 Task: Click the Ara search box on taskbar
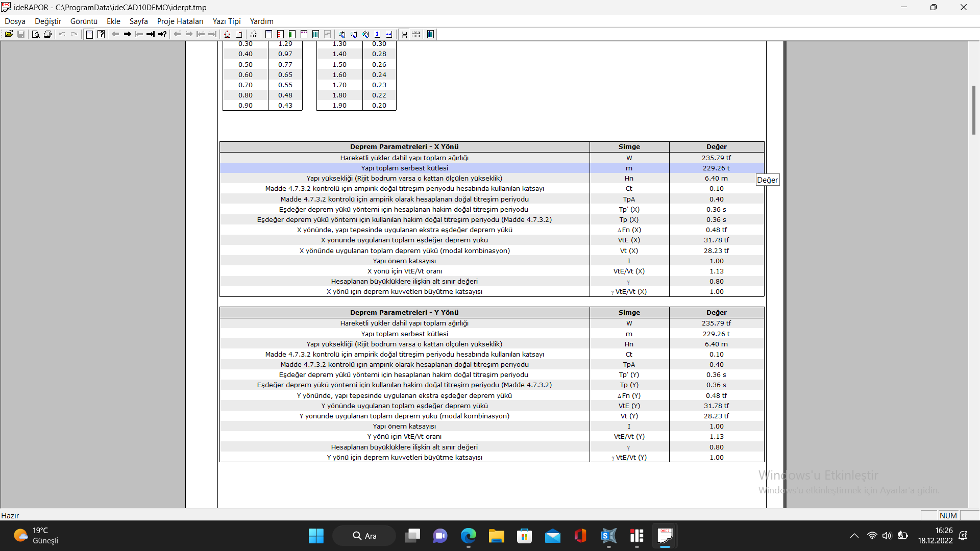pyautogui.click(x=364, y=536)
